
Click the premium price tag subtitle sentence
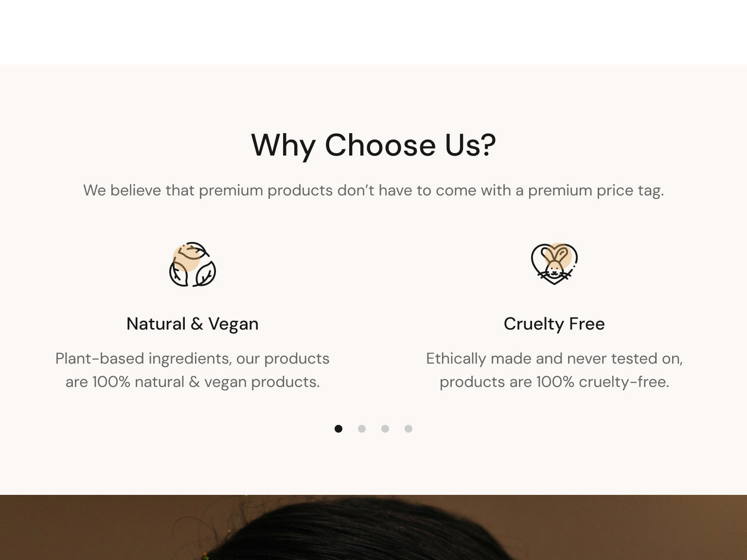(x=373, y=190)
